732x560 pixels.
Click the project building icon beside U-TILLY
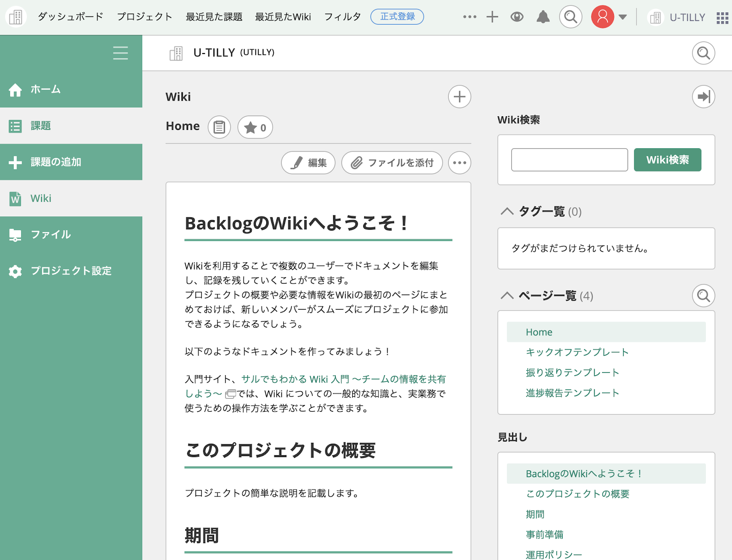tap(176, 53)
